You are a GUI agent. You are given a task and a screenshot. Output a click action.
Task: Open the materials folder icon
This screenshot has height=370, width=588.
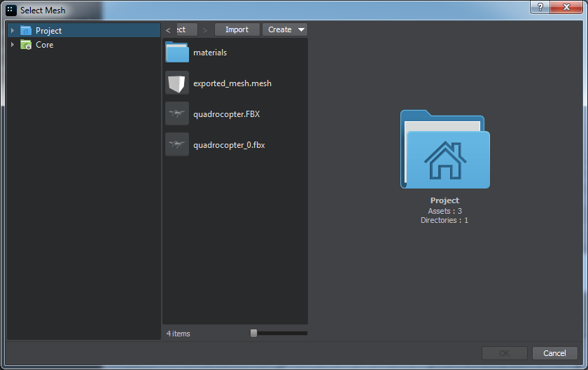tap(177, 53)
